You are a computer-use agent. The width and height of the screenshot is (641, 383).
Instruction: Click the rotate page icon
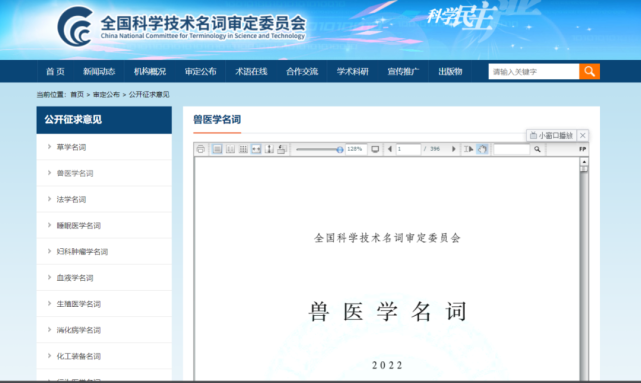click(282, 149)
